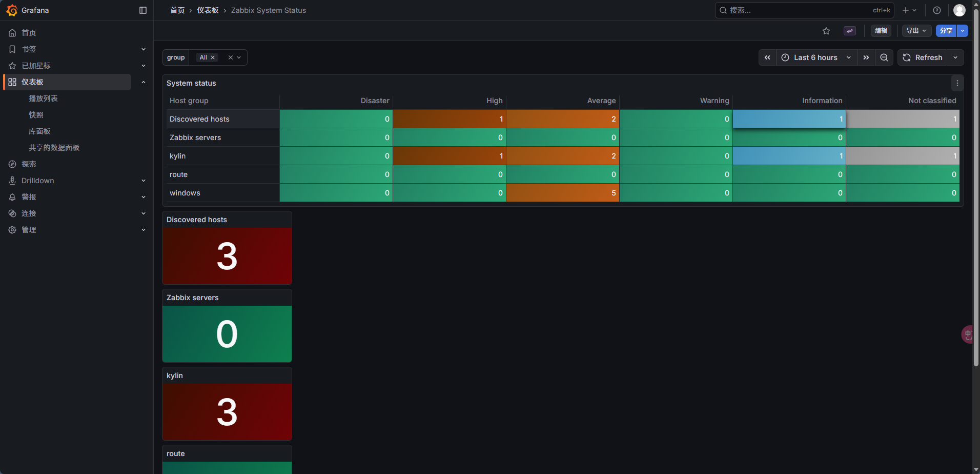
Task: Click the Refresh button
Action: 923,57
